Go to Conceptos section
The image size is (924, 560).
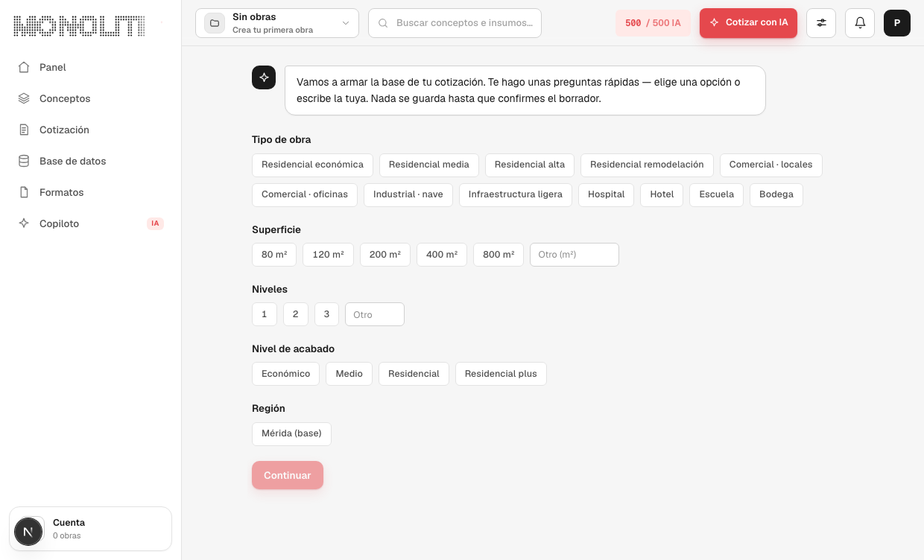coord(90,98)
